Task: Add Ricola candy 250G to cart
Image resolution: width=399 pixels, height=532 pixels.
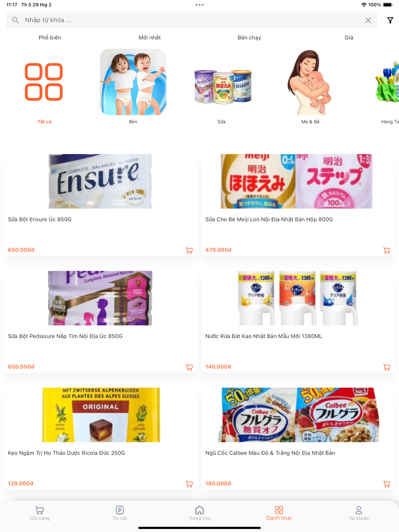Action: 189,484
